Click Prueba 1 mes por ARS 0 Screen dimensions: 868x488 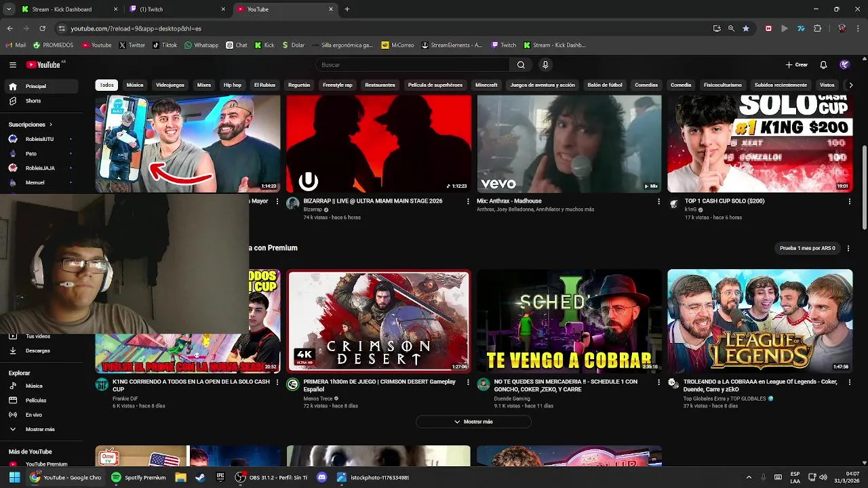(807, 248)
